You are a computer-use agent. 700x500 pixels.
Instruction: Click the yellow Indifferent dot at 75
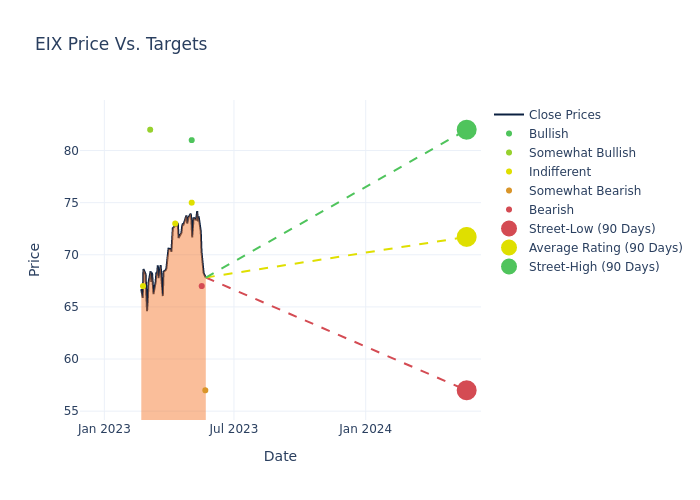click(192, 203)
